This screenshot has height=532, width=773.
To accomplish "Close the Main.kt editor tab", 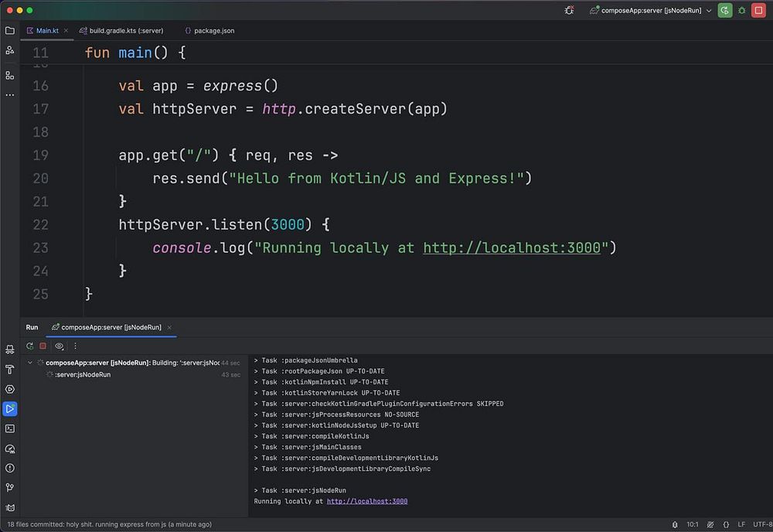I will tap(66, 31).
